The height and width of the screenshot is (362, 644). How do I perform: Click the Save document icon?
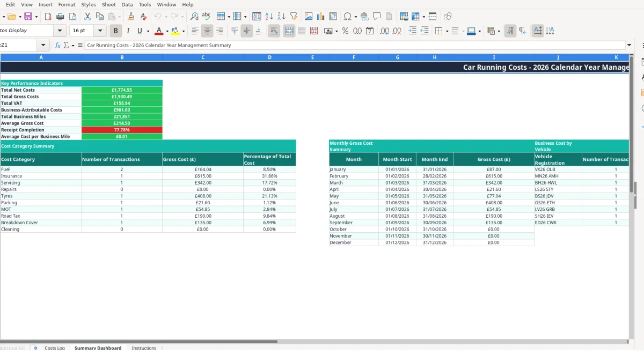coord(28,17)
